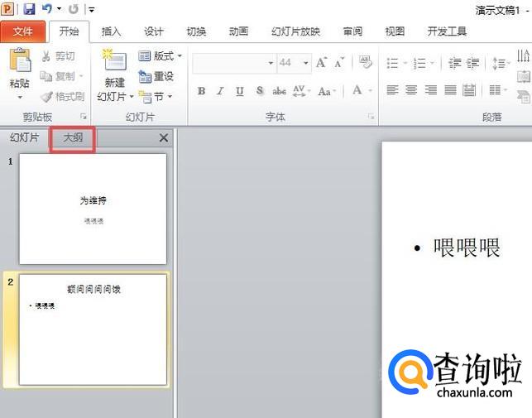
Task: Click the font color A button
Action: tap(357, 90)
